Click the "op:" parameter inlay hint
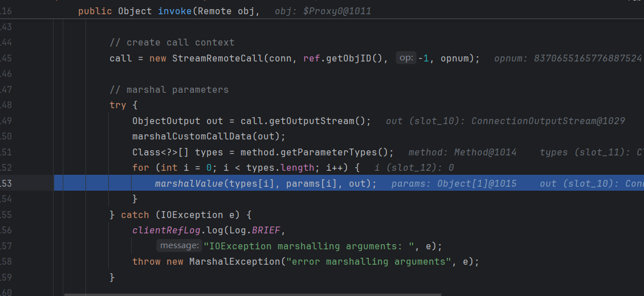 [406, 58]
